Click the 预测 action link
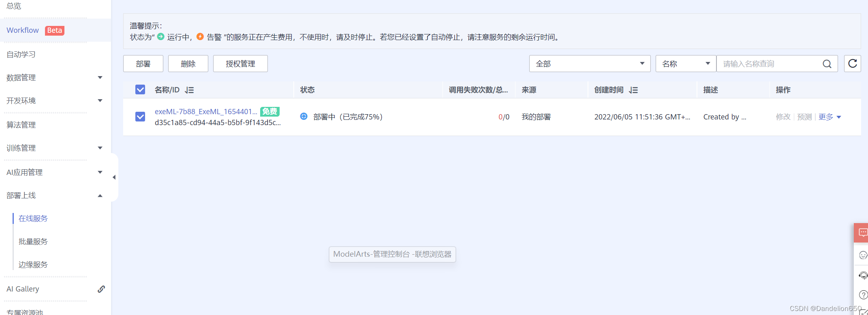The height and width of the screenshot is (315, 868). pyautogui.click(x=804, y=117)
